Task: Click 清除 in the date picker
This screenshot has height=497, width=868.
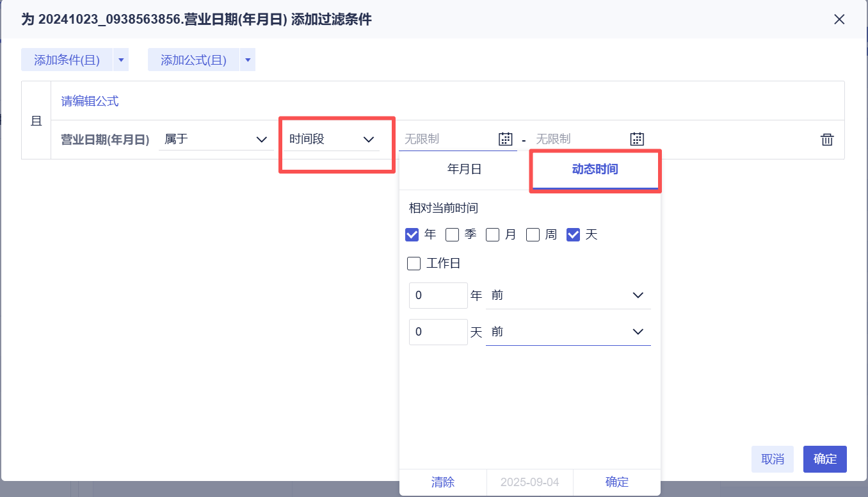Action: [443, 482]
